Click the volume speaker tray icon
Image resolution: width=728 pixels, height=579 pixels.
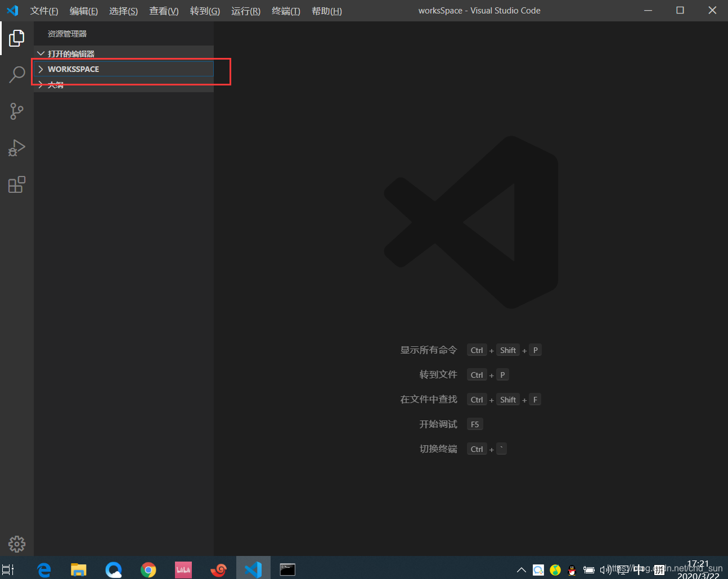605,570
